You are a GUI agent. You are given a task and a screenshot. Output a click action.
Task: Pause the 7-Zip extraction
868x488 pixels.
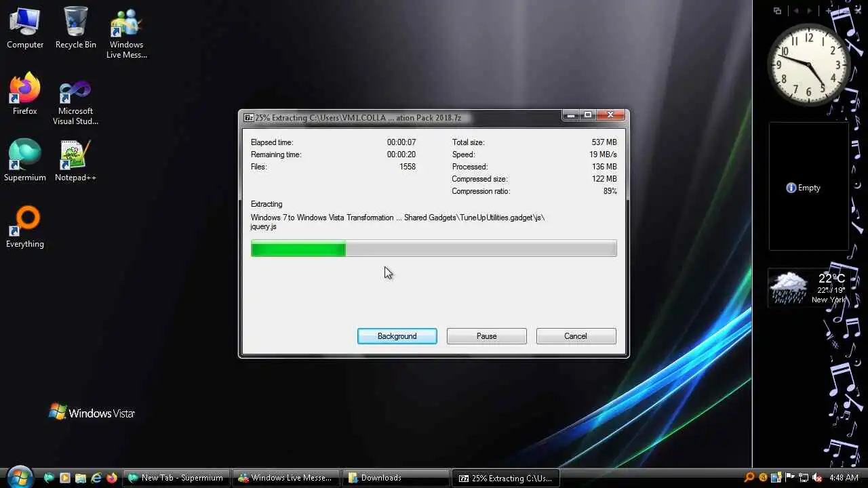pyautogui.click(x=486, y=336)
